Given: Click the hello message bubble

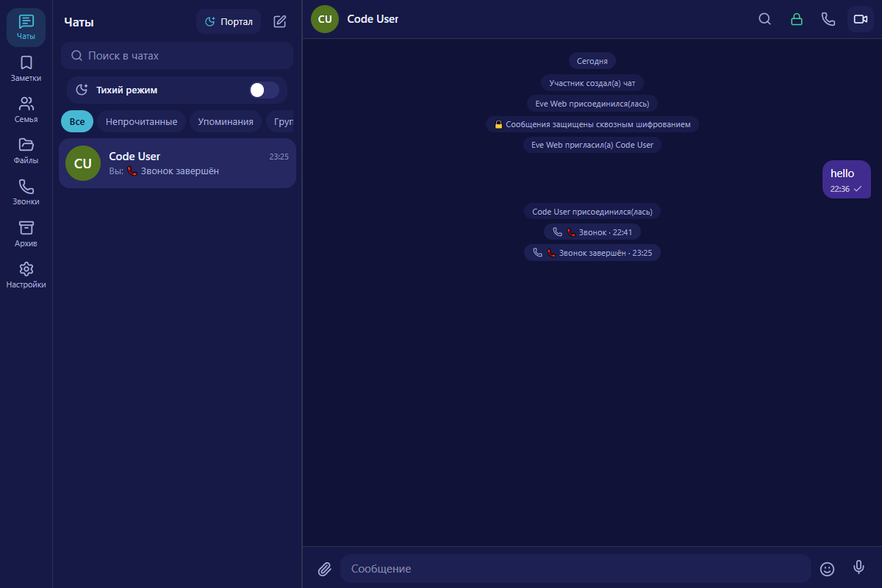Looking at the screenshot, I should point(847,179).
